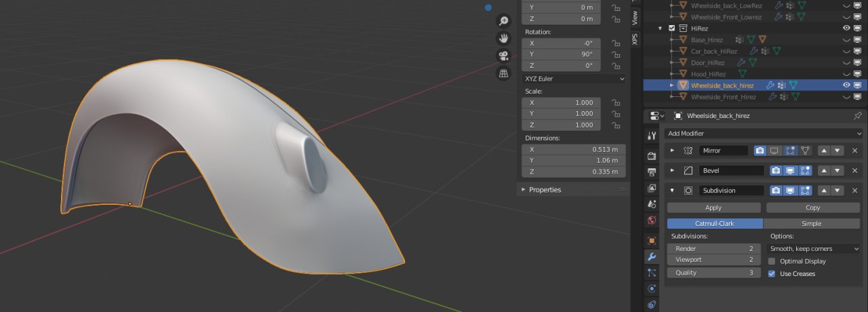The width and height of the screenshot is (868, 312).
Task: Click the Subdivision modifier type icon
Action: click(x=688, y=191)
